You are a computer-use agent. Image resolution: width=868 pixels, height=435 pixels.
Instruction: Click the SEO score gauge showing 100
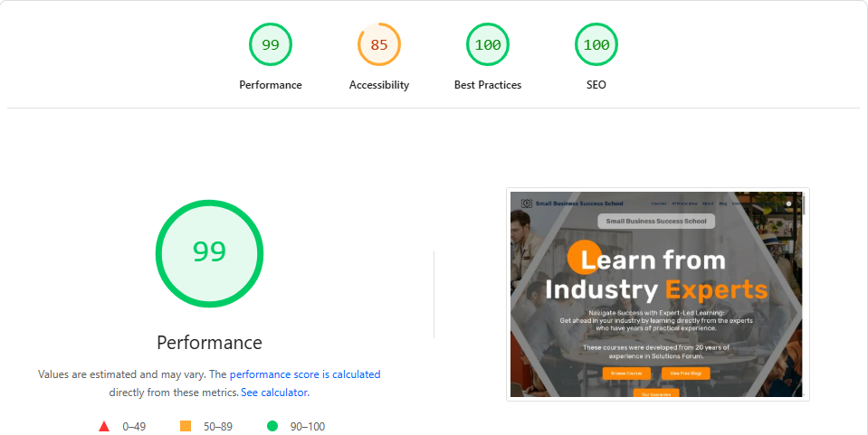tap(596, 44)
